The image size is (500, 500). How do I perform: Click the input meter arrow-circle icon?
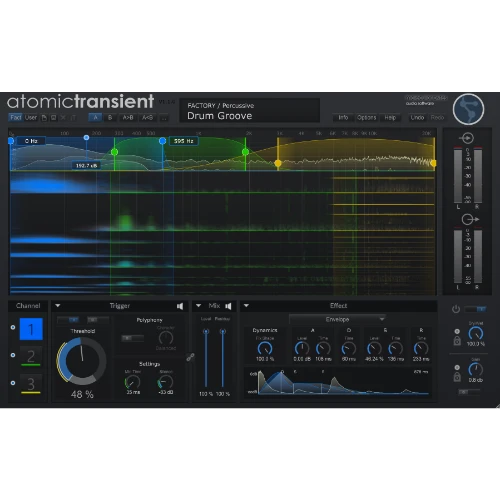467,138
